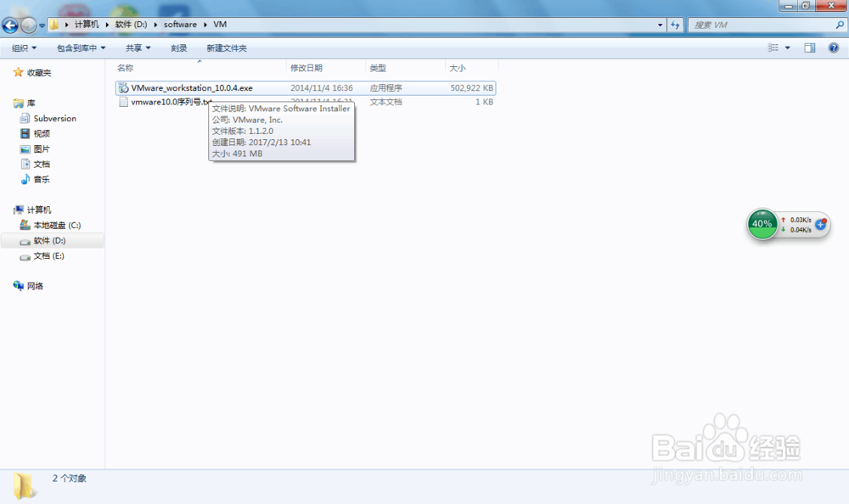Open the 音乐 library
The height and width of the screenshot is (504, 849).
pyautogui.click(x=42, y=179)
